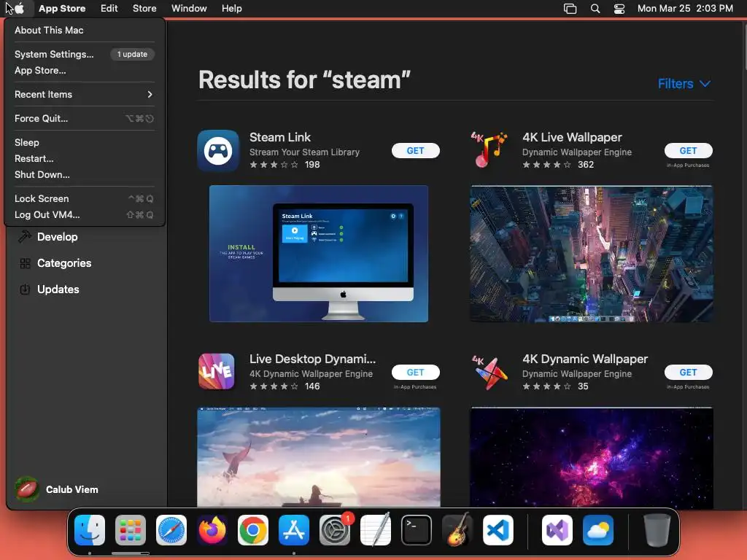Expand the Recent Items submenu
The height and width of the screenshot is (560, 747).
coord(84,94)
